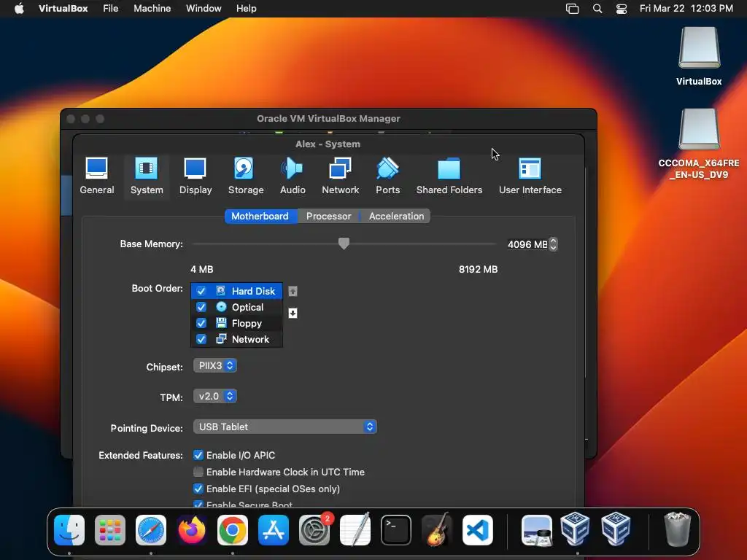Open the second VirtualBox dock icon
The image size is (747, 560).
pyautogui.click(x=616, y=530)
